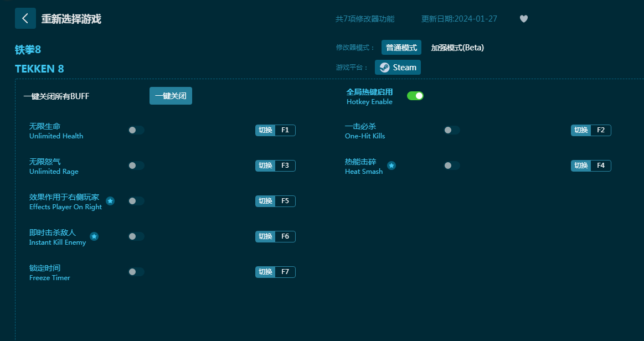
Task: Click the Freeze Timer label
Action: click(50, 278)
